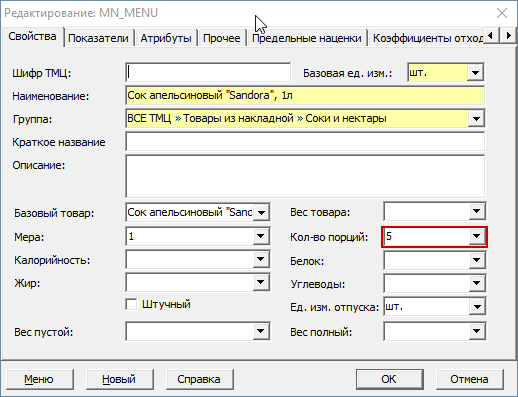Expand the Вес товара dropdown

click(x=477, y=211)
